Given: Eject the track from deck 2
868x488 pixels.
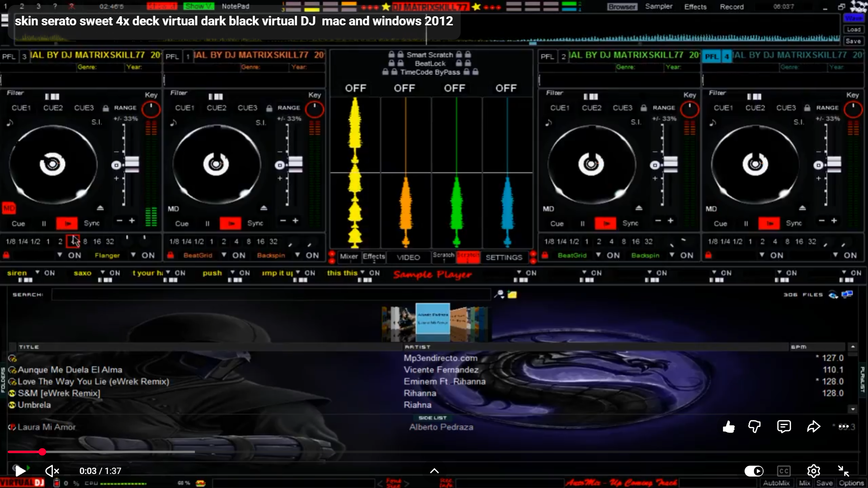Looking at the screenshot, I should coord(639,208).
